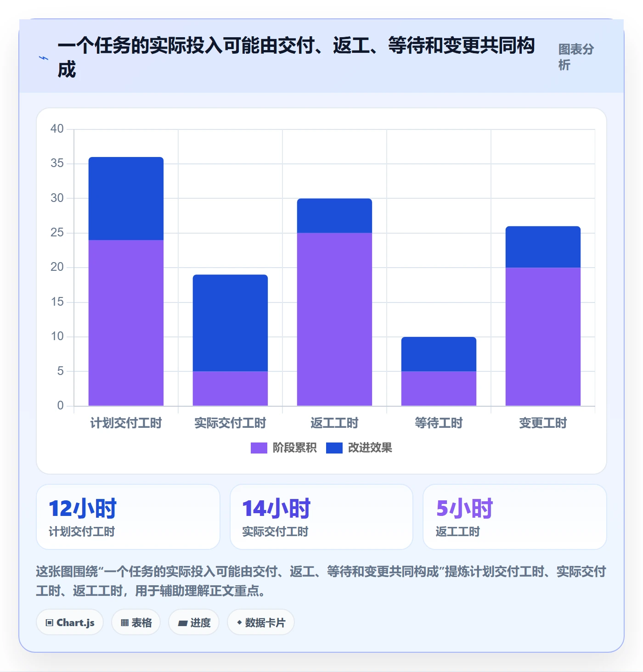
Task: Select the 进度 tag
Action: (194, 622)
